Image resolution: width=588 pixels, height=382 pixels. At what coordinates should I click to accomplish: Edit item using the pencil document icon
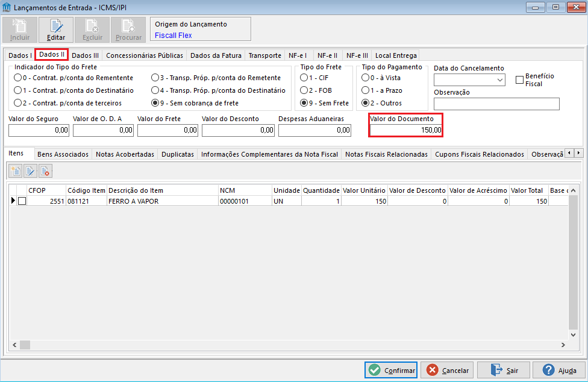pos(30,171)
